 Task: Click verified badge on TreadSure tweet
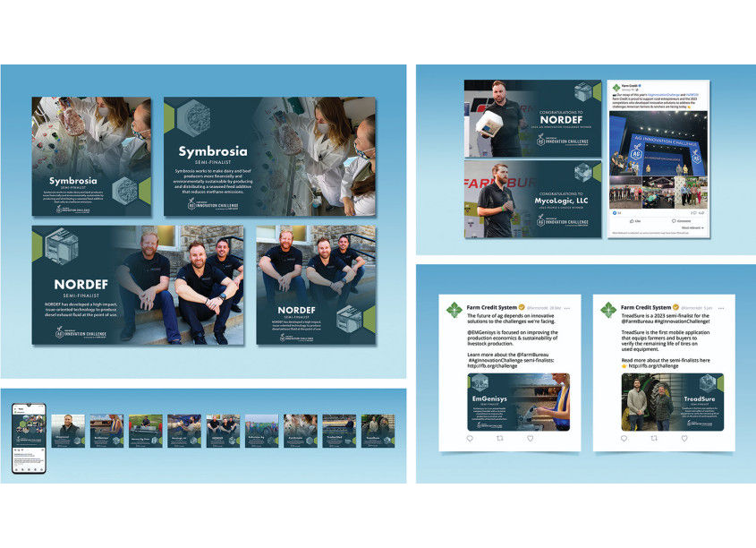click(x=676, y=307)
